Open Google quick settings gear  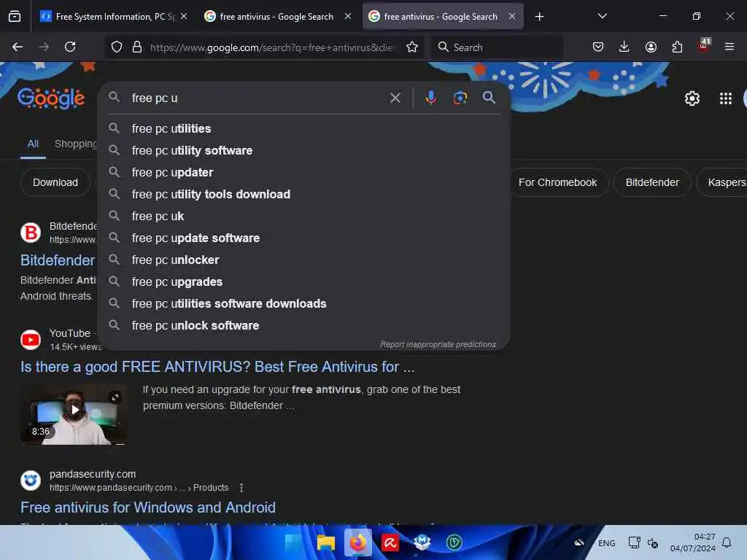pos(692,98)
